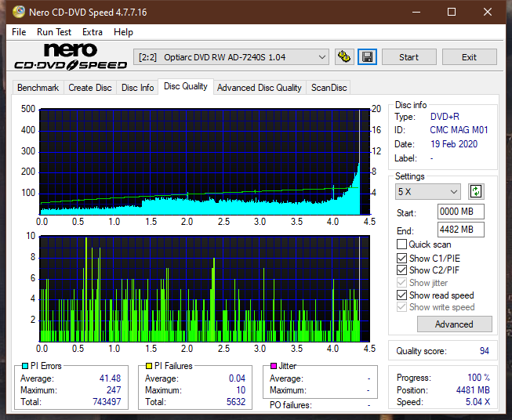512x420 pixels.
Task: Click the drive options tools icon
Action: [344, 57]
